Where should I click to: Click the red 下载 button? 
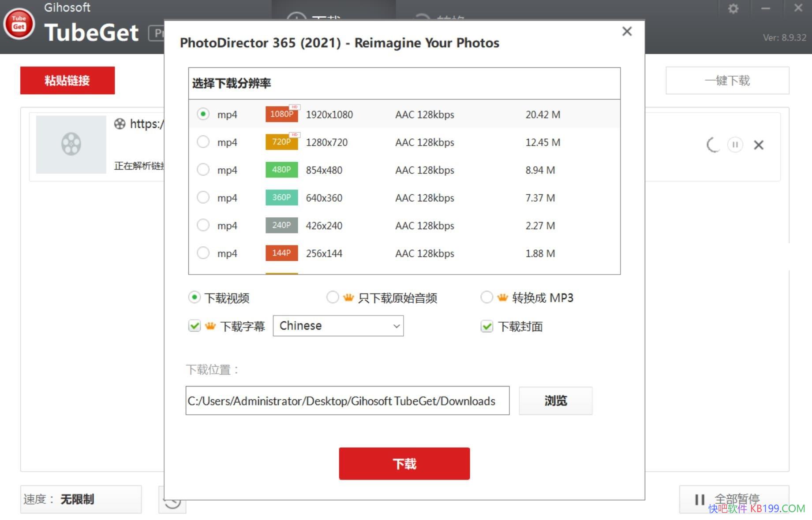tap(404, 463)
